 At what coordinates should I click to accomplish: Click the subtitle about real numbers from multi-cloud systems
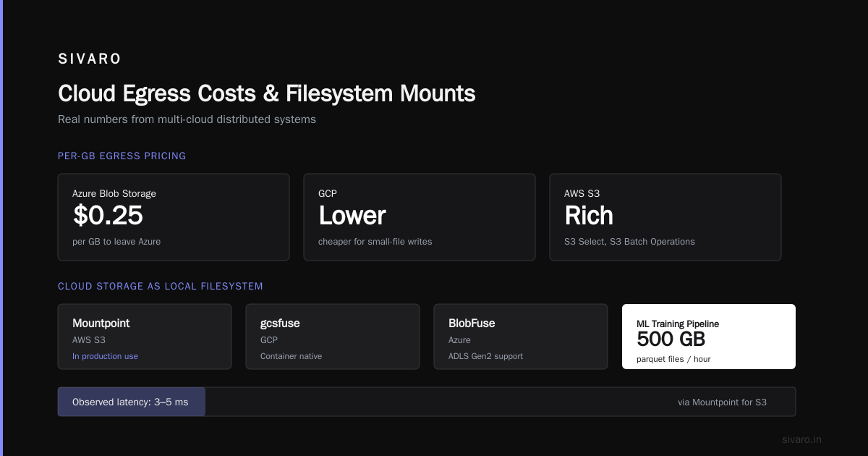click(187, 119)
